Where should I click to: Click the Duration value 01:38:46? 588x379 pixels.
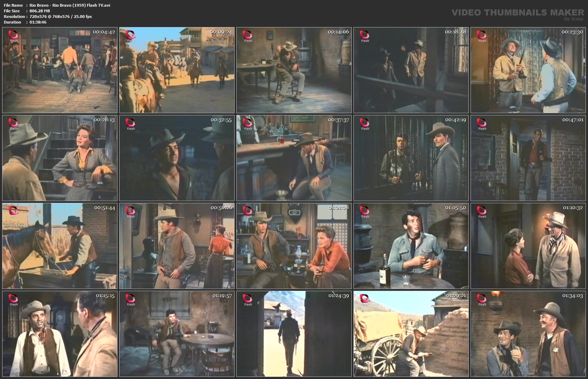pyautogui.click(x=38, y=22)
